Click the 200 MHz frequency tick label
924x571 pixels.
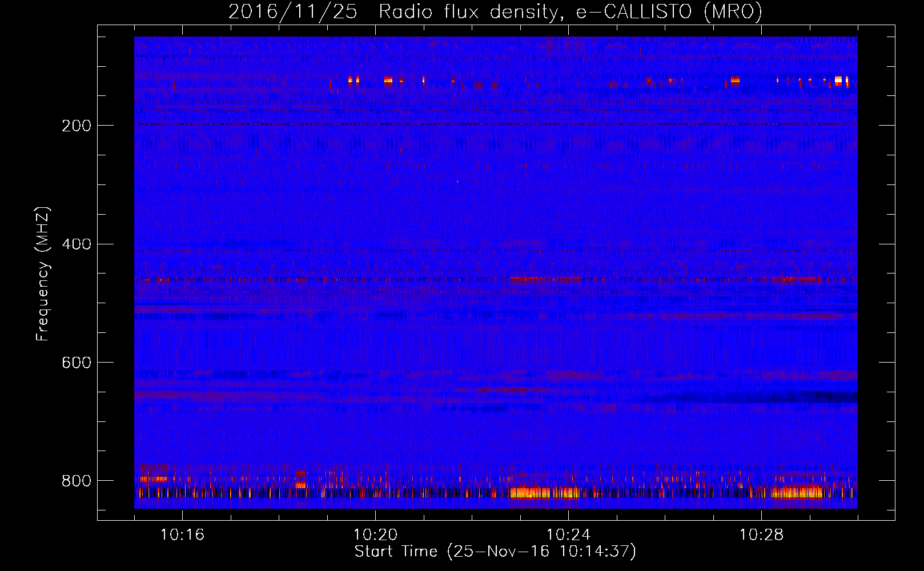77,126
